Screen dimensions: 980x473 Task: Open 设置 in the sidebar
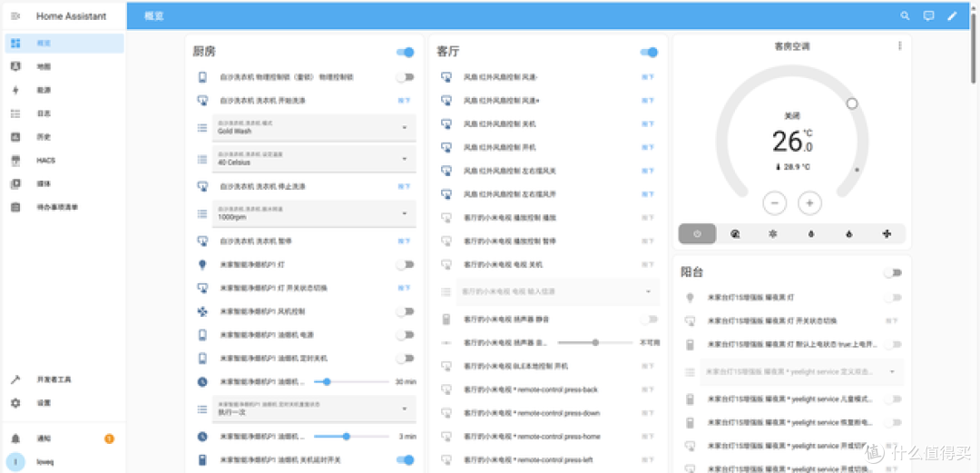[64, 403]
